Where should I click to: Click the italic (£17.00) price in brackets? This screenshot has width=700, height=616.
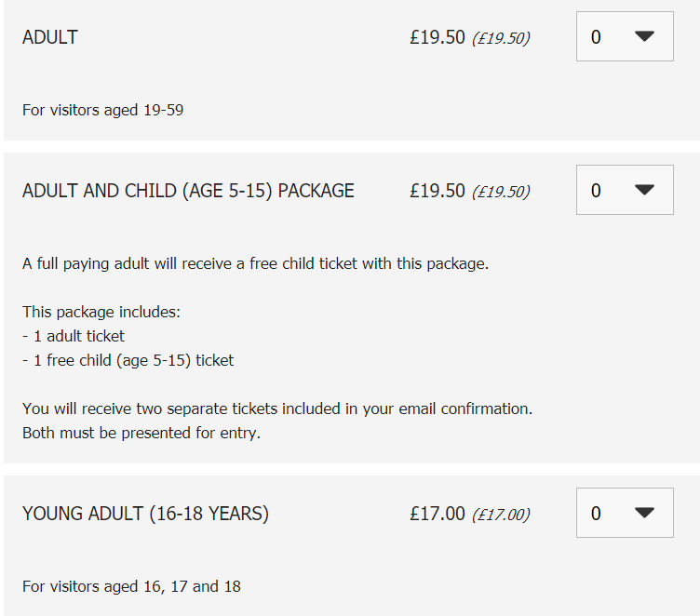501,515
